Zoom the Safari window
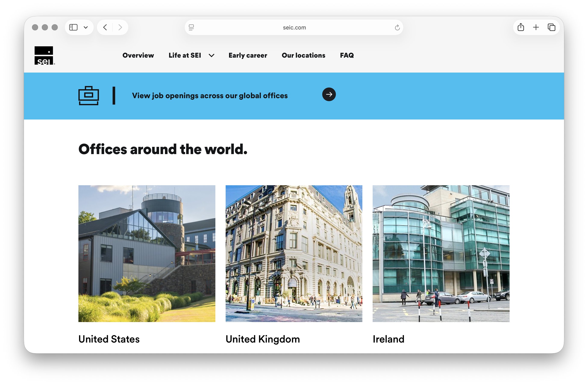The height and width of the screenshot is (385, 588). tap(55, 27)
